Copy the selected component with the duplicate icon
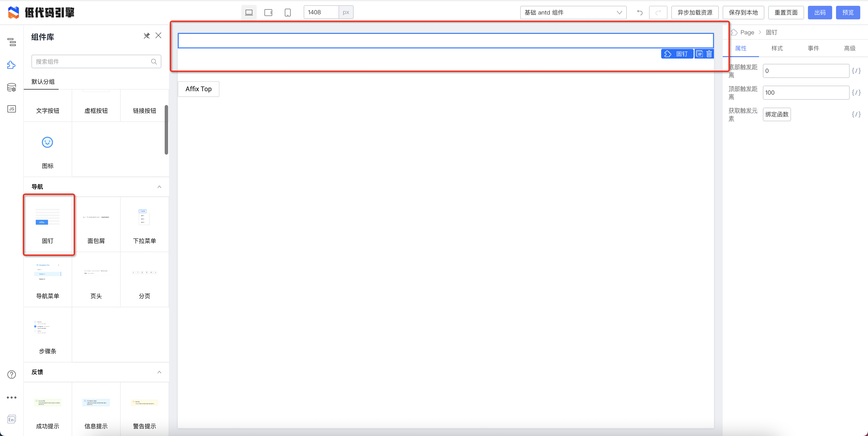The height and width of the screenshot is (436, 868). (699, 54)
